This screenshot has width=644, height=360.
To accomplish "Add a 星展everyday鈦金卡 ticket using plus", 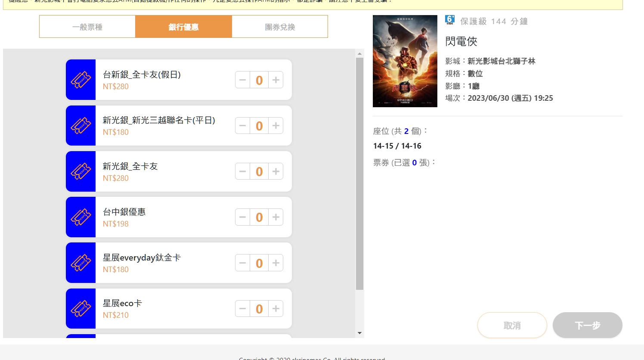I will coord(276,263).
